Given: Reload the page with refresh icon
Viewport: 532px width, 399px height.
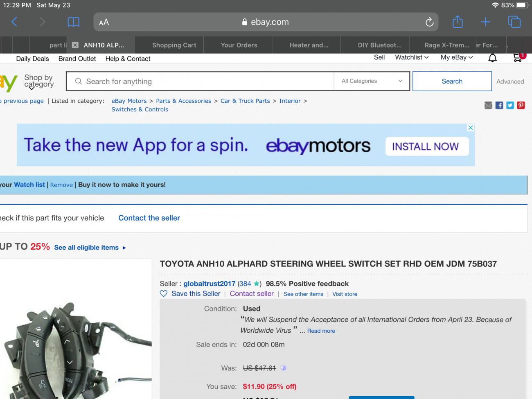Looking at the screenshot, I should click(429, 22).
